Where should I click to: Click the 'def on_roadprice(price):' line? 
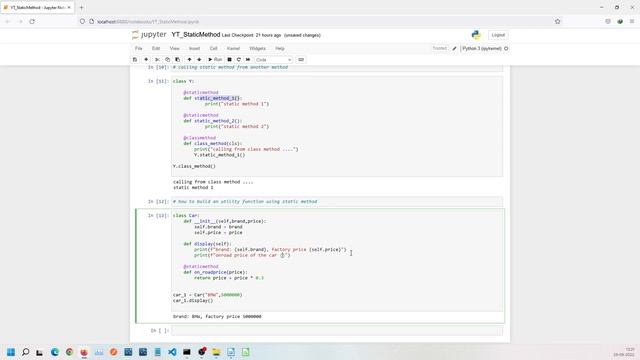216,272
